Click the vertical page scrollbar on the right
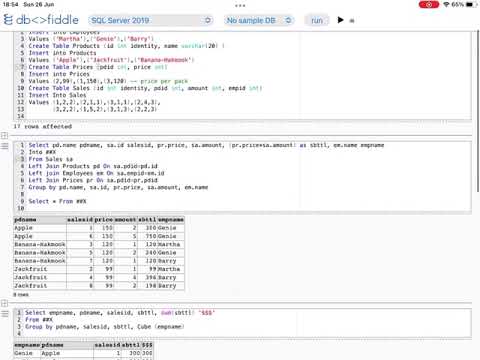 click(x=478, y=110)
